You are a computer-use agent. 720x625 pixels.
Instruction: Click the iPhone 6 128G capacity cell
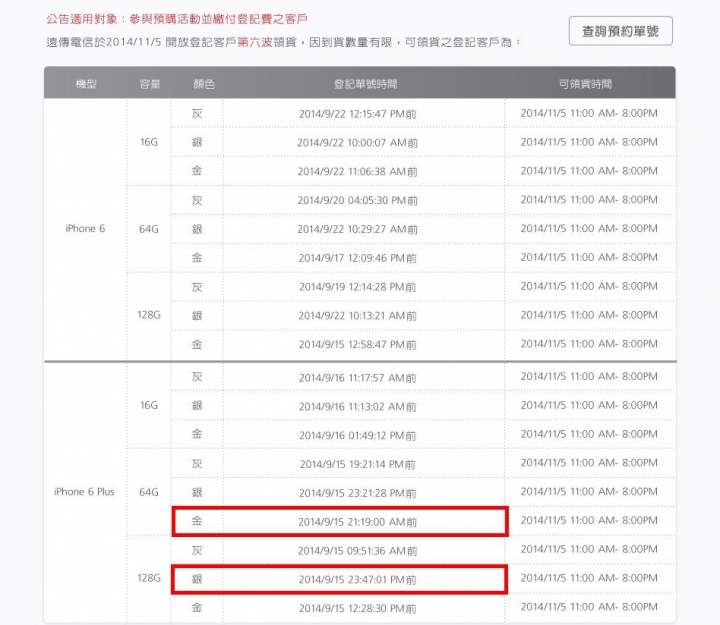click(149, 315)
